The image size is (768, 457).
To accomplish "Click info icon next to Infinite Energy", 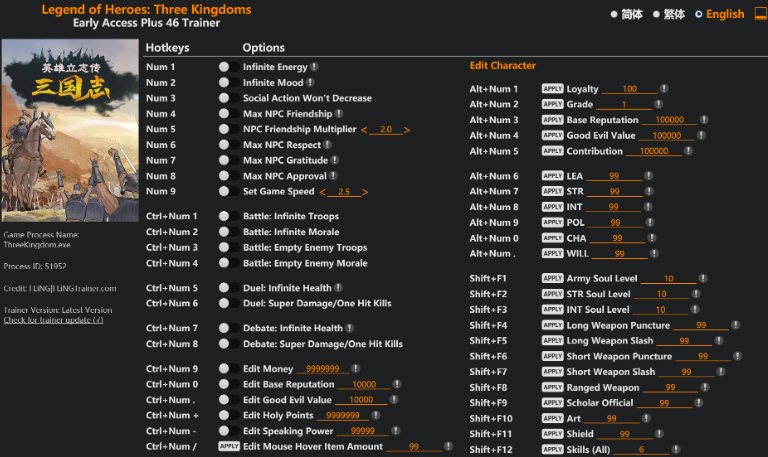I will (x=313, y=67).
